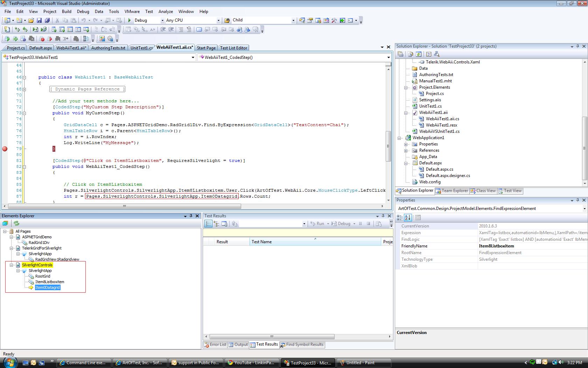Click the Open File folder icon
The image size is (588, 368).
pos(31,20)
